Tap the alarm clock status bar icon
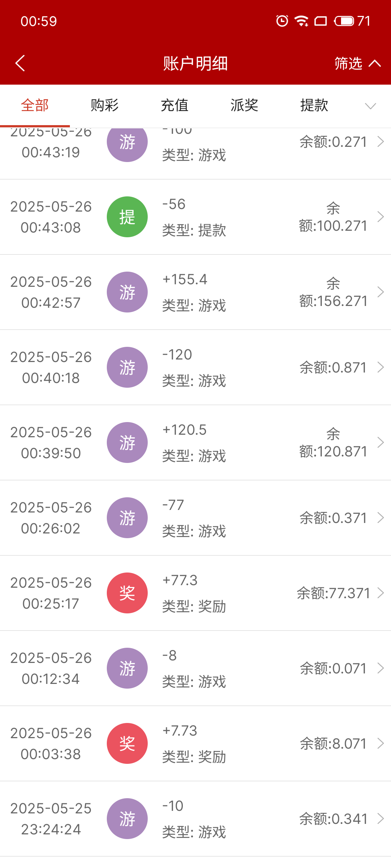The width and height of the screenshot is (391, 868). click(282, 21)
